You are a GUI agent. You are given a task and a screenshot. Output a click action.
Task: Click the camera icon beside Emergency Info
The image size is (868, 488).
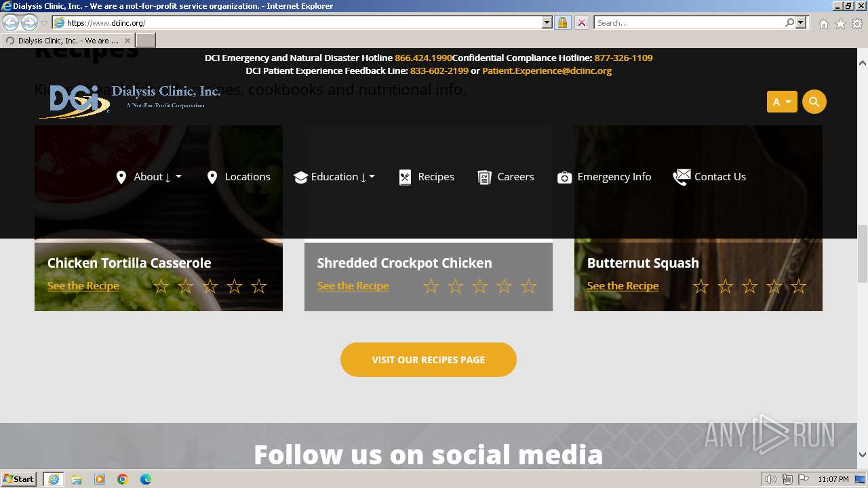pyautogui.click(x=564, y=177)
